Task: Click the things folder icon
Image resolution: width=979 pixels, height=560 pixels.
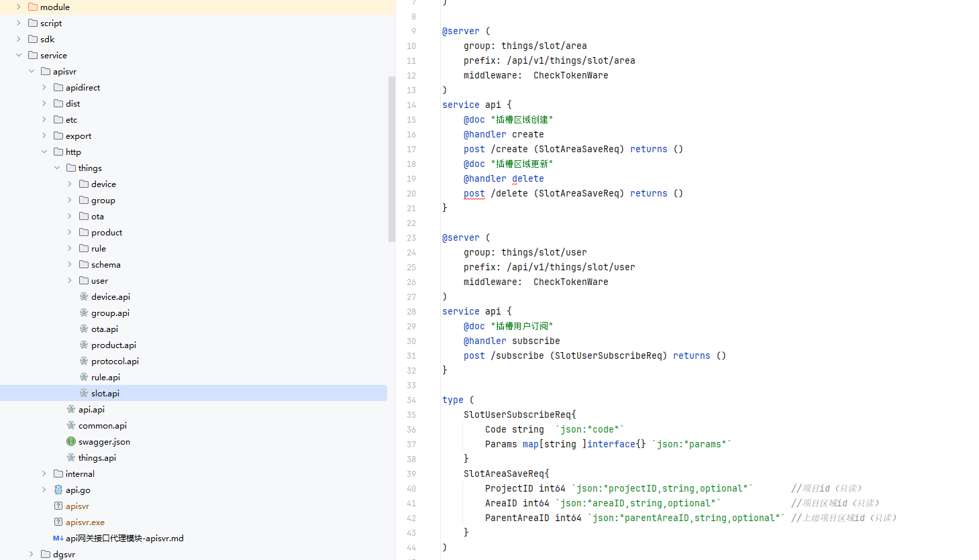Action: pos(71,168)
